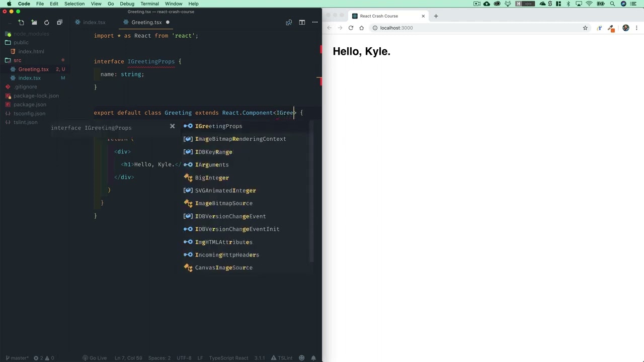Click the master branch indicator in status bar

(17, 358)
